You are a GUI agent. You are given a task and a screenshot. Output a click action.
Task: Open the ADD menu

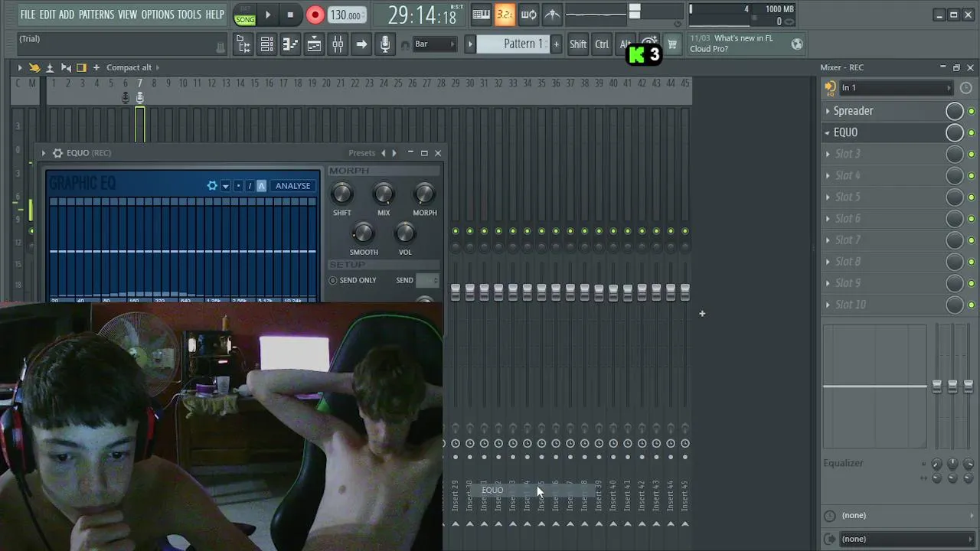[x=67, y=15]
